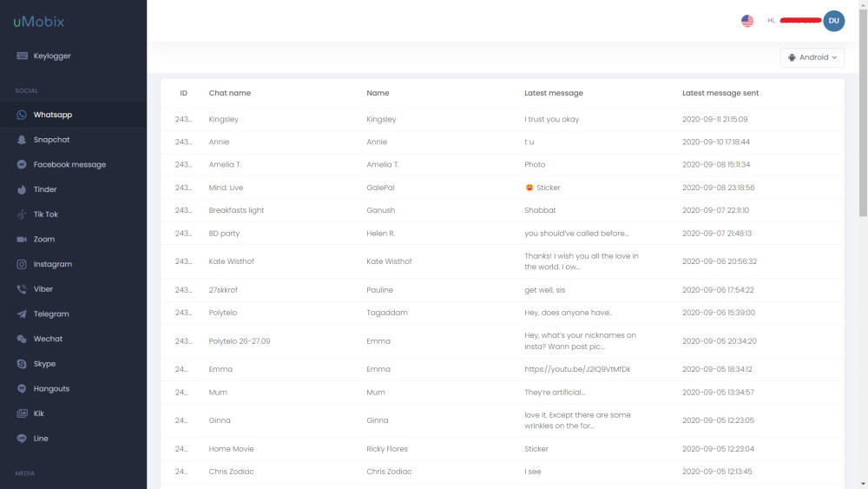
Task: Click the Tik Tok icon
Action: click(x=22, y=215)
